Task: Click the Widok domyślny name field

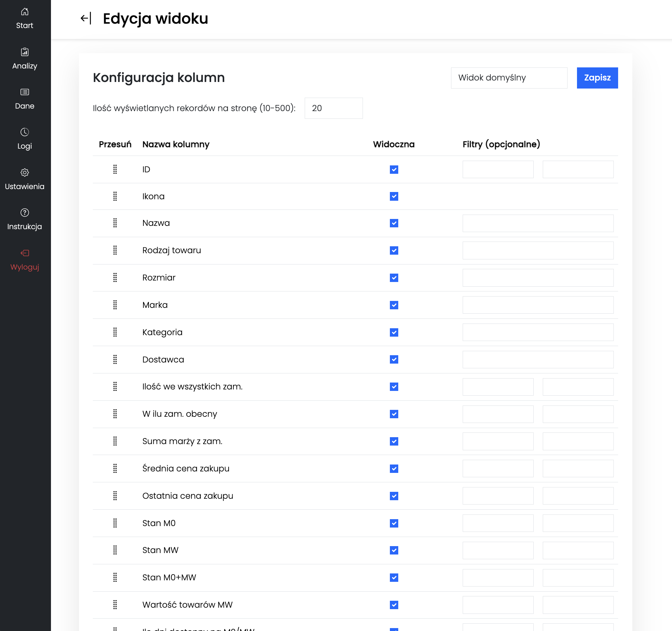Action: (509, 78)
